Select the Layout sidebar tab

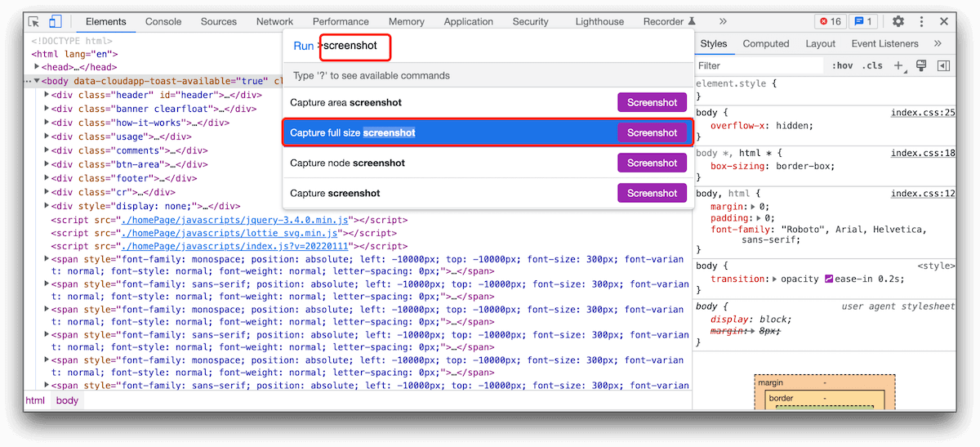point(820,44)
